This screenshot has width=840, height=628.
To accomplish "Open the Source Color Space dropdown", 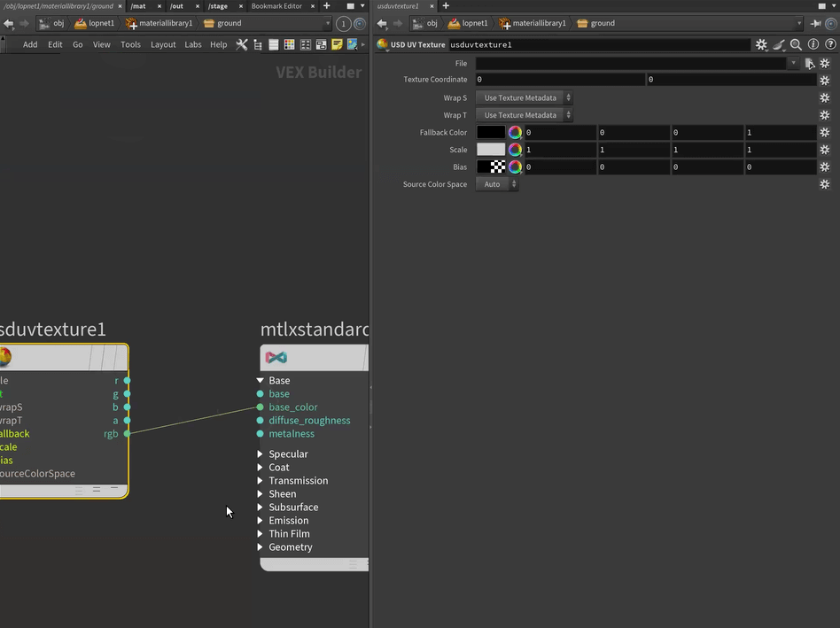I will click(x=496, y=184).
